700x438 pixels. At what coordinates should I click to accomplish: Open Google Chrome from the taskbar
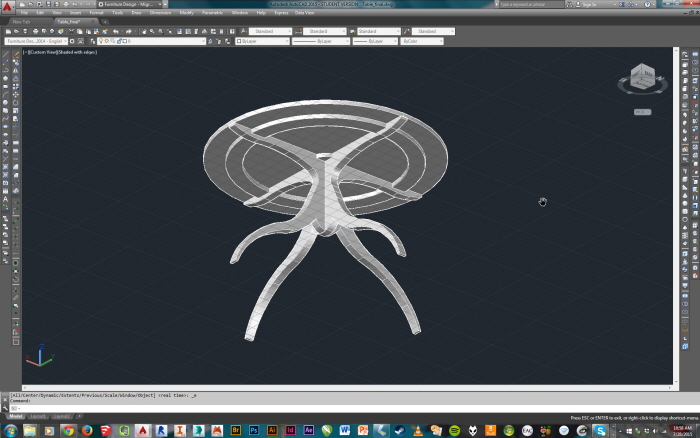coord(69,430)
